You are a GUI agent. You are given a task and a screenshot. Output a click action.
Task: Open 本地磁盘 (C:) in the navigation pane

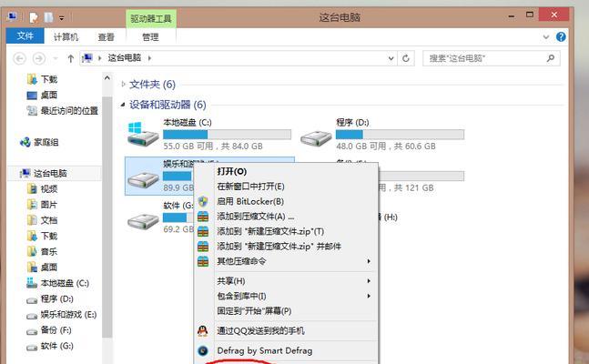pyautogui.click(x=65, y=283)
